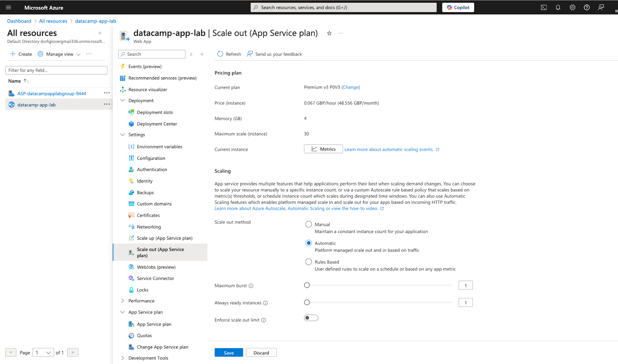Sort resources by the Name arrow icon
Screen dimensions: 618x364
click(x=26, y=81)
